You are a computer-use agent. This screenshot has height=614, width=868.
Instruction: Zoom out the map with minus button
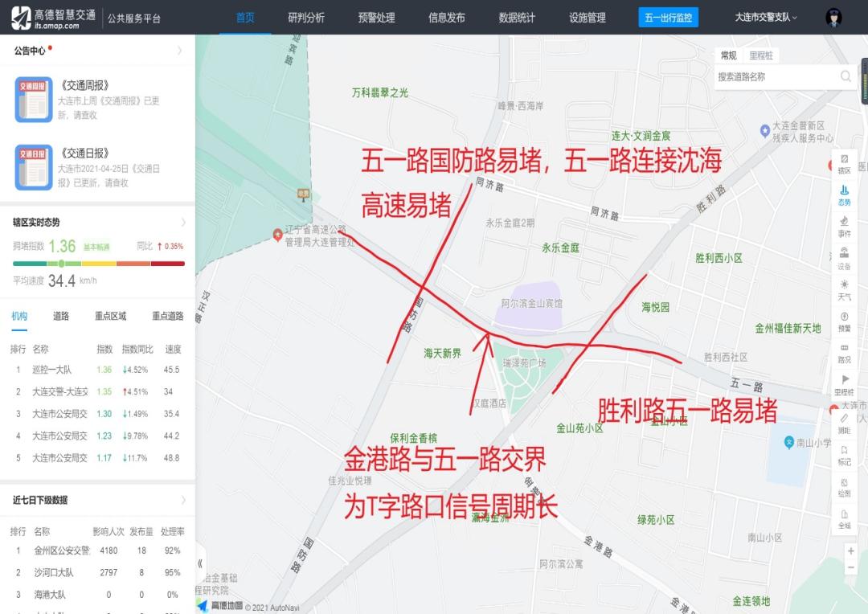(851, 568)
